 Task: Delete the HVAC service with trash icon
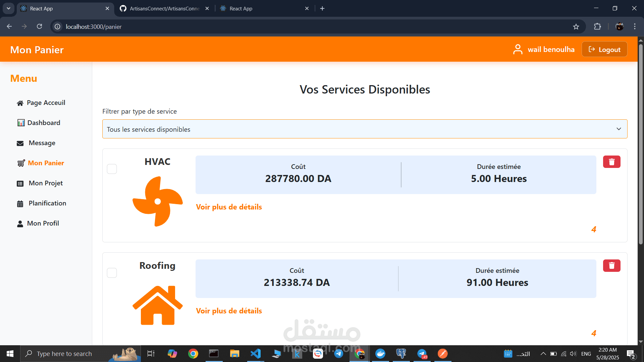click(x=611, y=162)
